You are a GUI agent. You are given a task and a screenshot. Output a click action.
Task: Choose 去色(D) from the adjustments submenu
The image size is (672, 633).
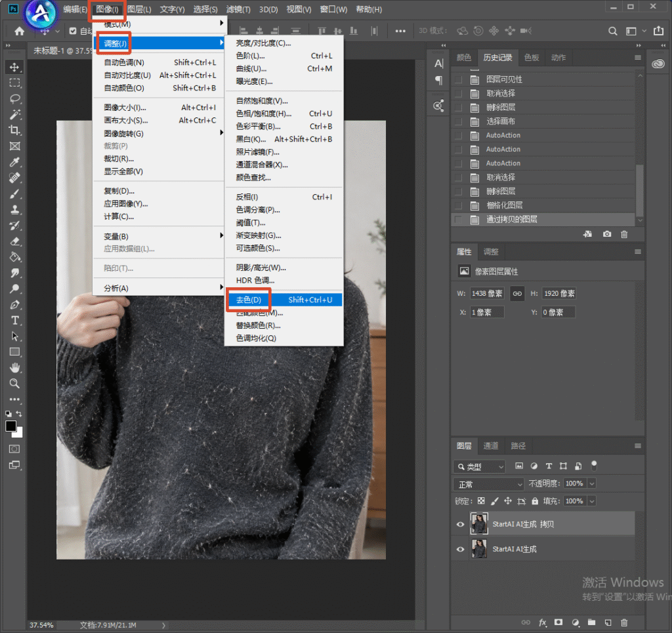[x=283, y=300]
